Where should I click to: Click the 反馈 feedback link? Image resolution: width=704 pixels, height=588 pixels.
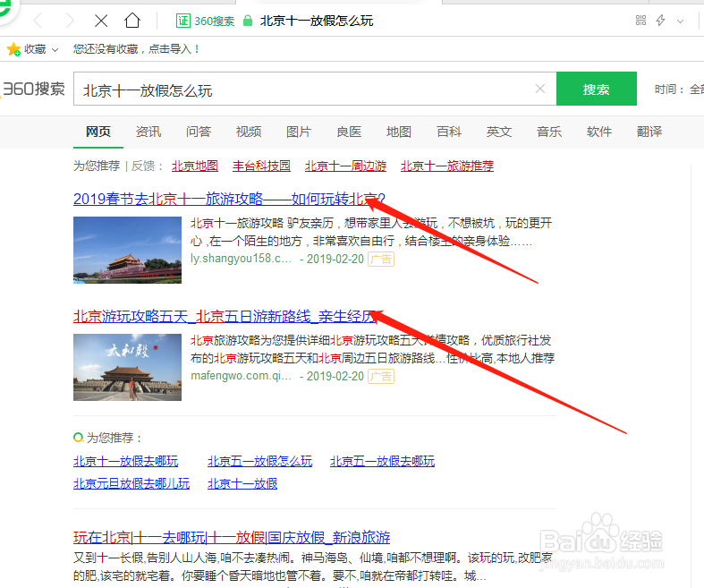coord(143,166)
